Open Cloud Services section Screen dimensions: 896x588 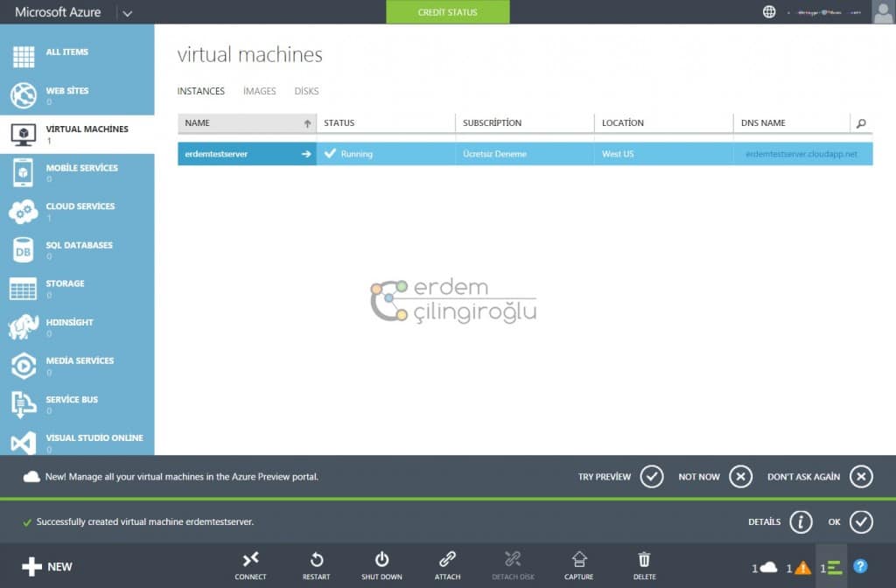click(x=77, y=212)
